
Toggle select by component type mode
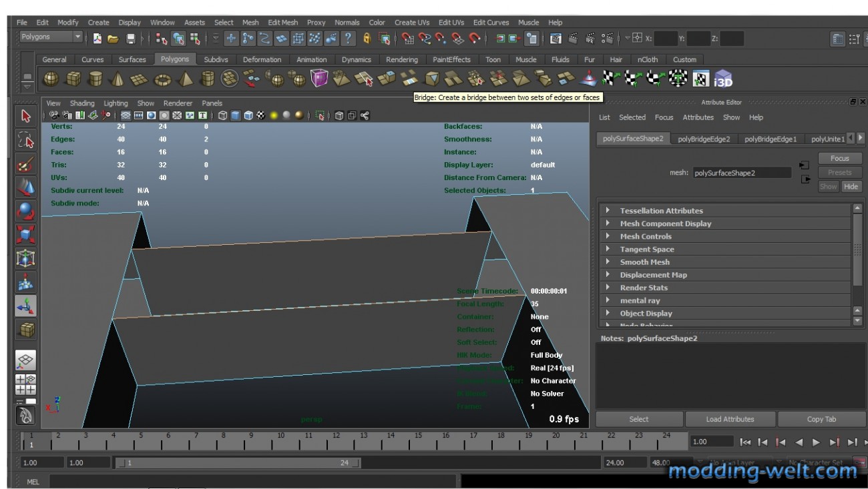[195, 39]
